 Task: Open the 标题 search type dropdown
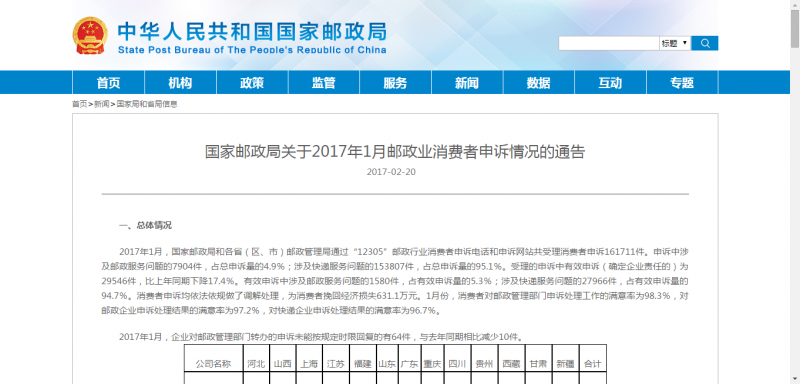tap(675, 43)
